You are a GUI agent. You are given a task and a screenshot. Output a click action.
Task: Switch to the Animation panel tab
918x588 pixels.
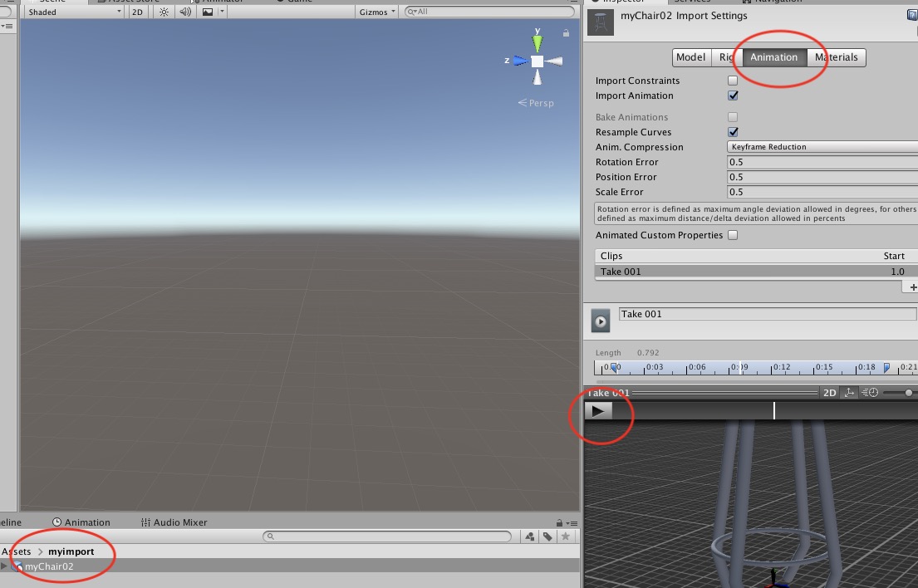81,522
